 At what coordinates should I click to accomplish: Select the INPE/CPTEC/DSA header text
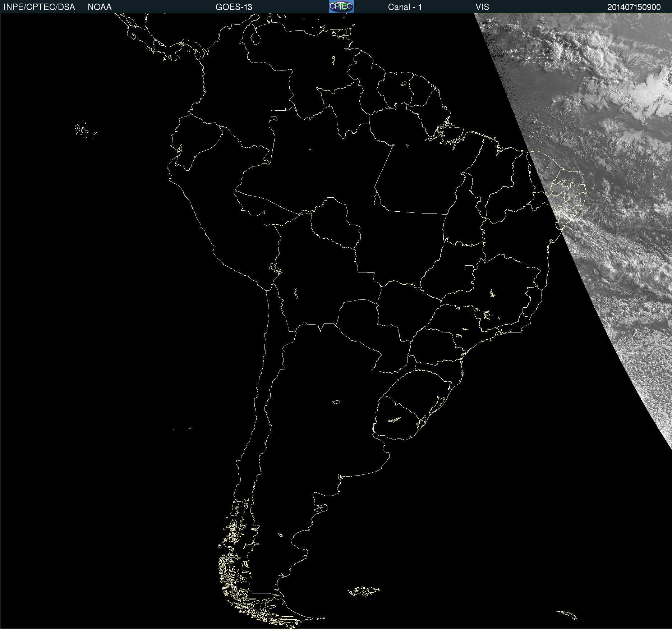coord(39,7)
